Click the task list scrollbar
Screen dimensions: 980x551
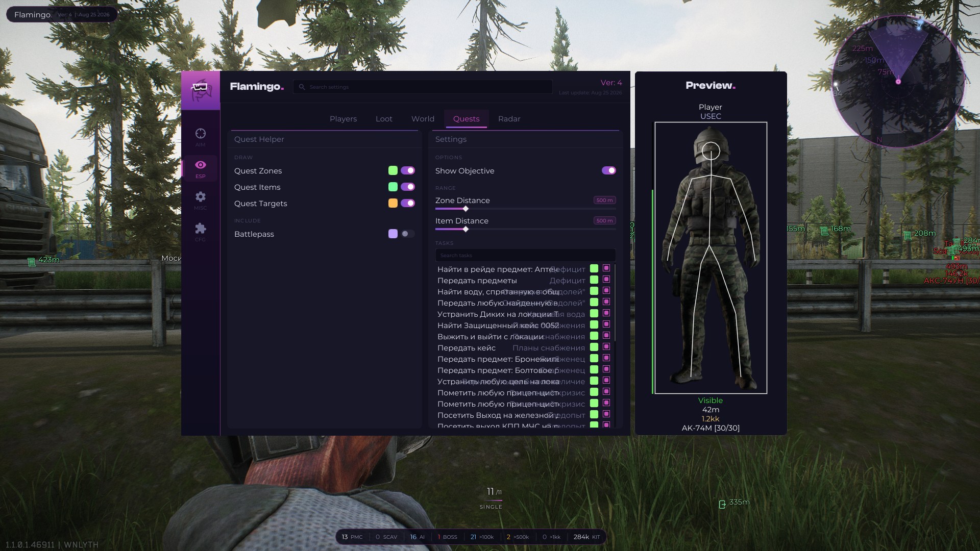pyautogui.click(x=615, y=303)
